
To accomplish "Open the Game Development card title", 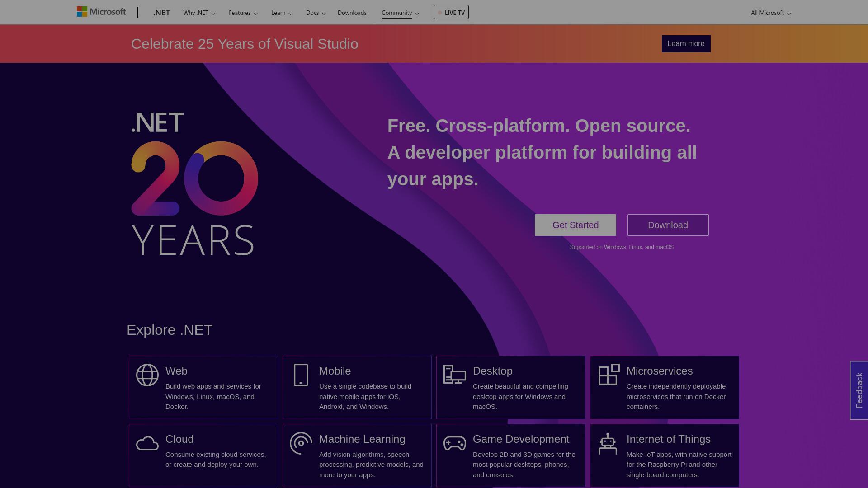I will coord(521,439).
